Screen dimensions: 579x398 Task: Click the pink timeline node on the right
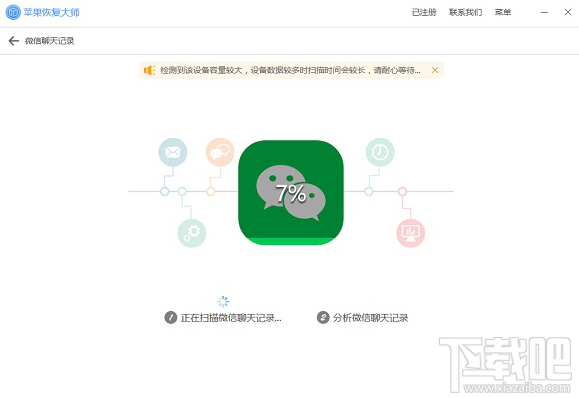pos(402,191)
